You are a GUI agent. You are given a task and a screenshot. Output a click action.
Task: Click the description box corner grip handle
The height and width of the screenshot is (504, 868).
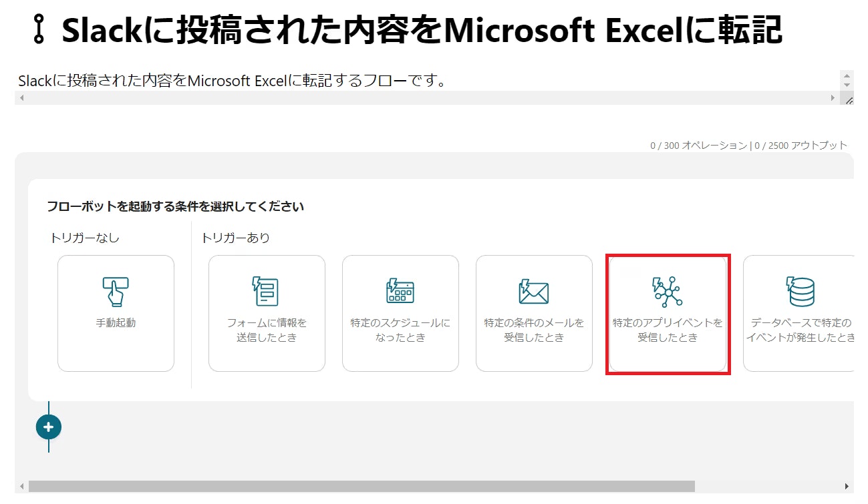coord(849,99)
